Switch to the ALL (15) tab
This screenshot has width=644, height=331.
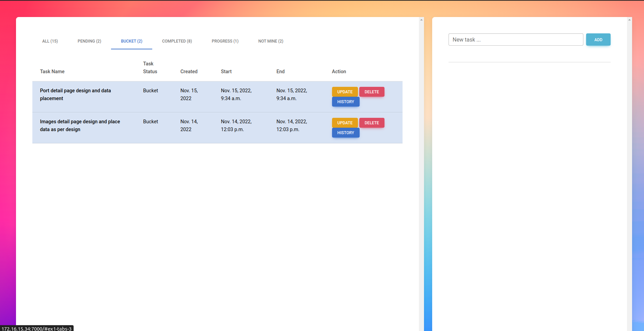pyautogui.click(x=50, y=41)
